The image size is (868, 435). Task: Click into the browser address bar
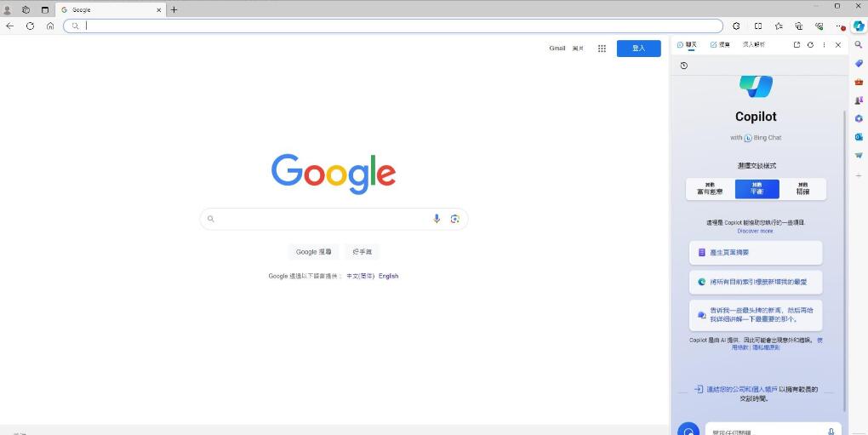393,26
